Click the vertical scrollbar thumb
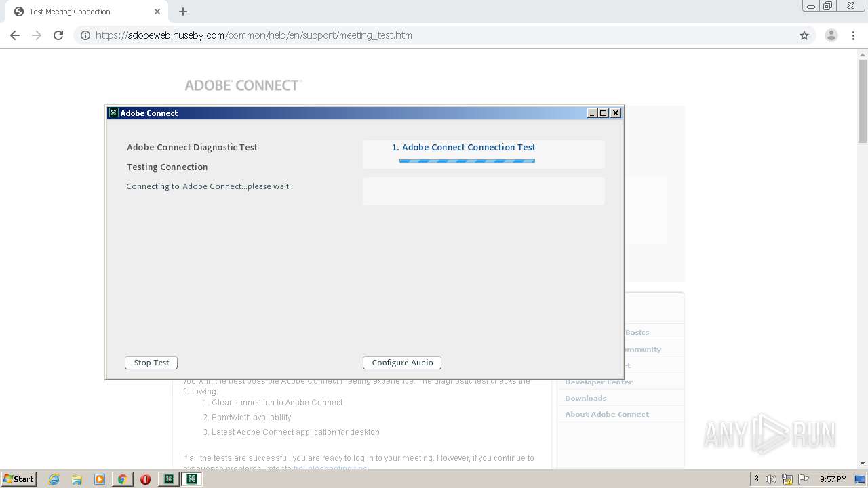This screenshot has width=868, height=488. tap(863, 101)
